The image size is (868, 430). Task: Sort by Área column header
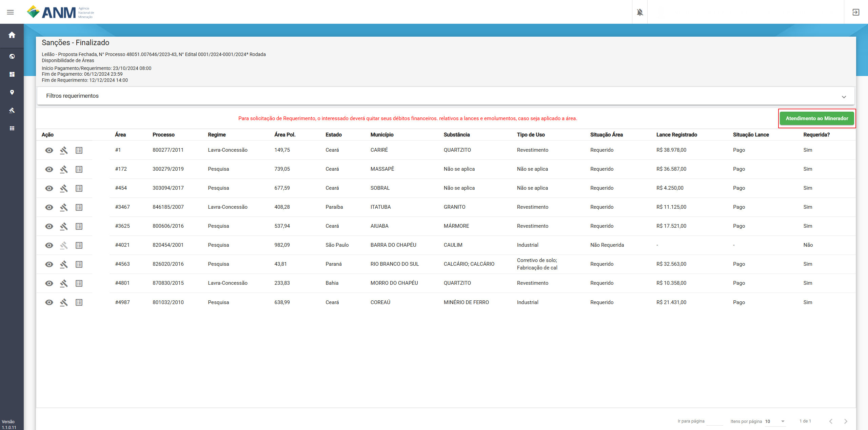click(x=120, y=135)
